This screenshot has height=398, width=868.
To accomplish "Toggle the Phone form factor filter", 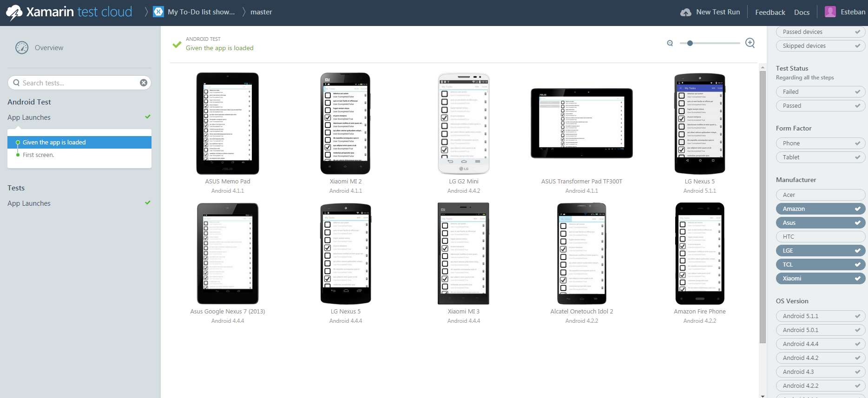I will (821, 144).
